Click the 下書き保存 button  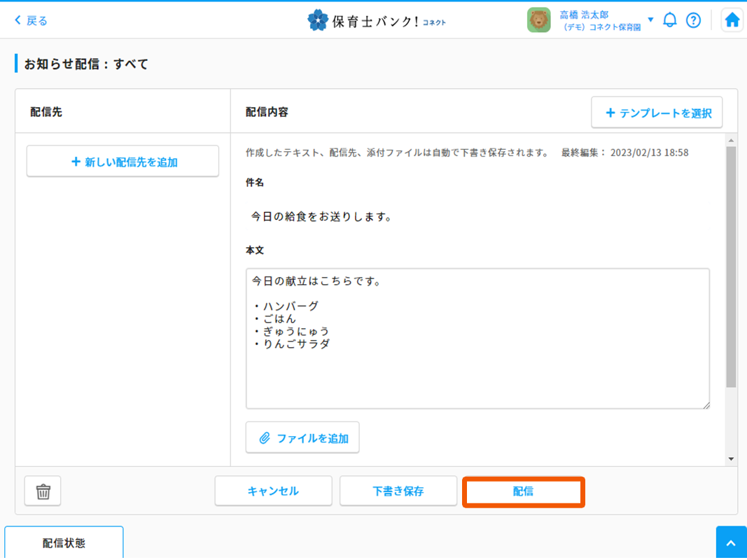tap(398, 491)
